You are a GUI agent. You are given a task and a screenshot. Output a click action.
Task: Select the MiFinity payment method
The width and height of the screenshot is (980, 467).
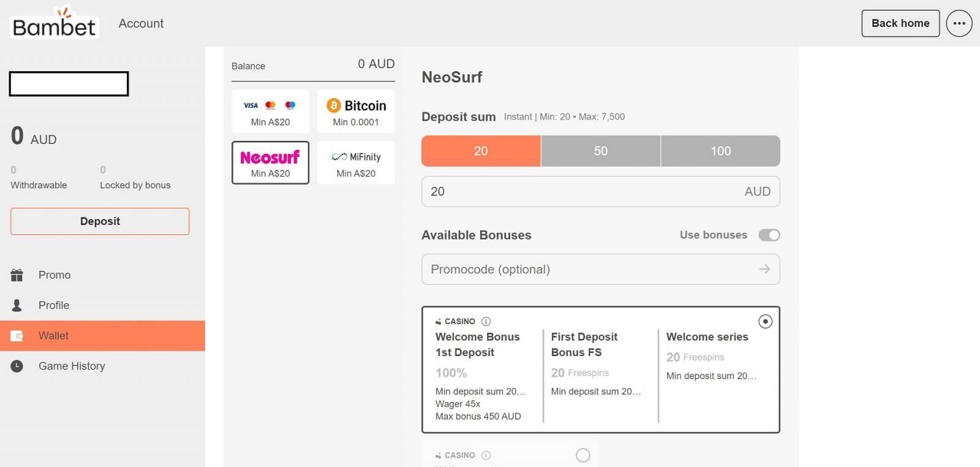click(356, 163)
